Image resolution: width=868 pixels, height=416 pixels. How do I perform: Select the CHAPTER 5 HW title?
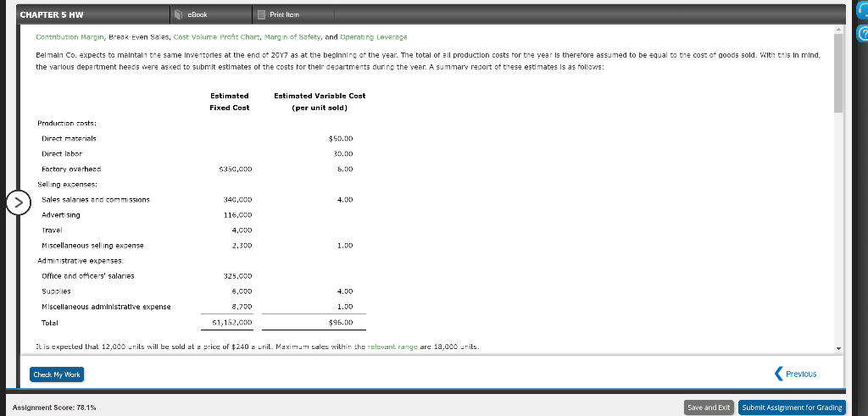pos(52,15)
